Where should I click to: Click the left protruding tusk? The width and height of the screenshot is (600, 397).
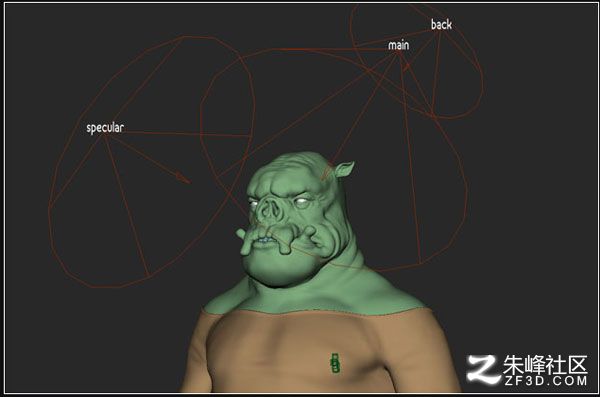coord(244,240)
